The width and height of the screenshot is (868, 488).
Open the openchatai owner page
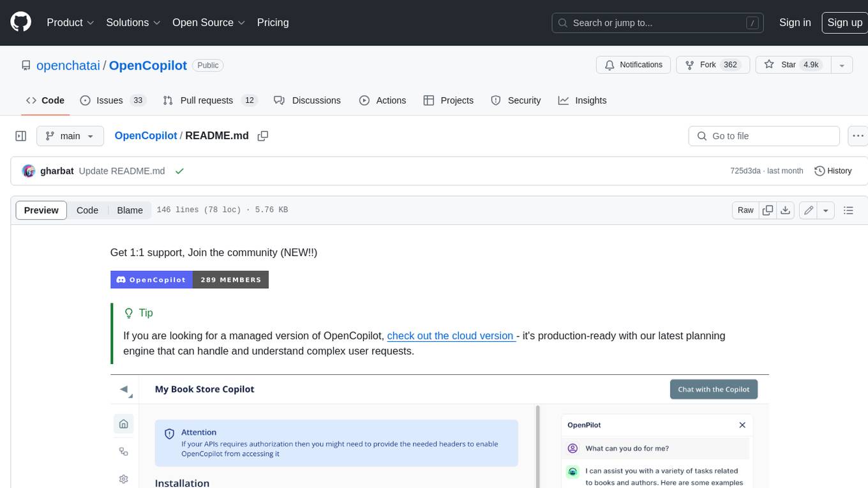[x=68, y=65]
